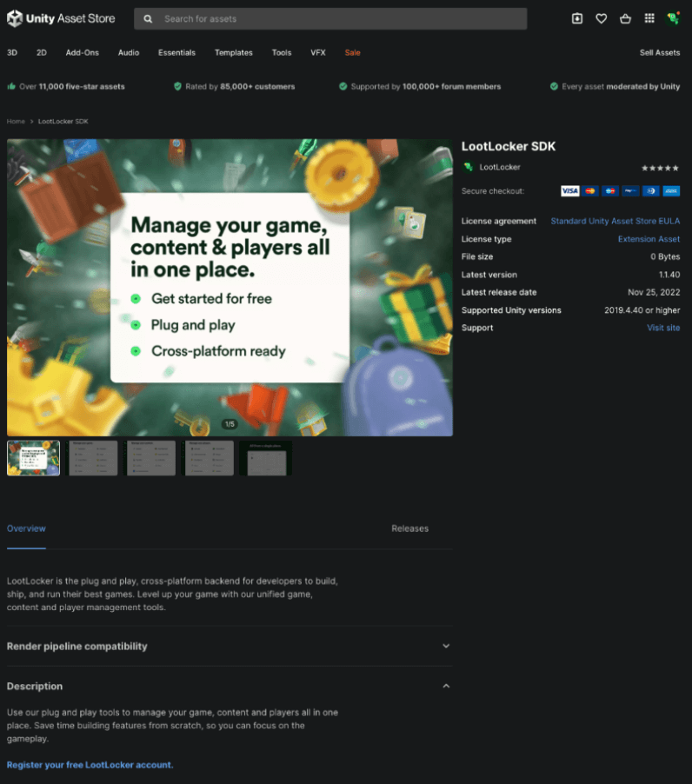692x784 pixels.
Task: Open the favorites heart icon
Action: tap(601, 18)
